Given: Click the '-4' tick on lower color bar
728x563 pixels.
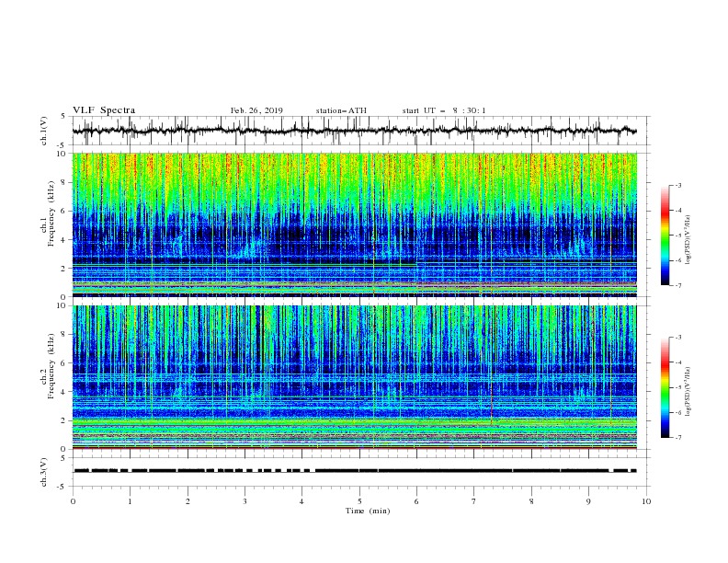Looking at the screenshot, I should [x=678, y=362].
